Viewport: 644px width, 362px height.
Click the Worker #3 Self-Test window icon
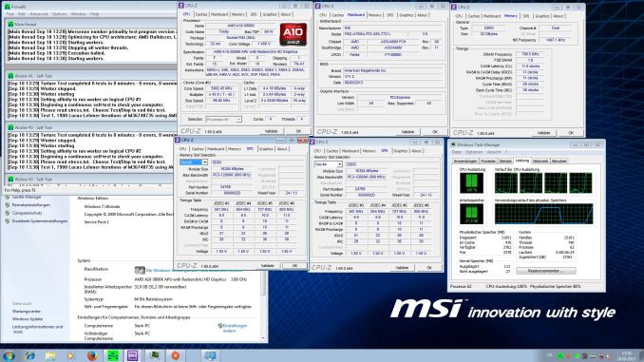click(10, 180)
